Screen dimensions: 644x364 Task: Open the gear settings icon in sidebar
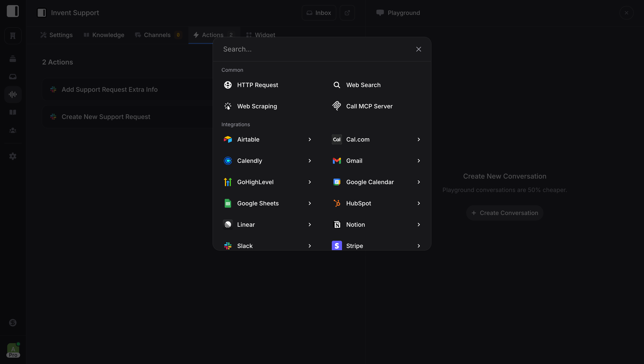point(13,156)
